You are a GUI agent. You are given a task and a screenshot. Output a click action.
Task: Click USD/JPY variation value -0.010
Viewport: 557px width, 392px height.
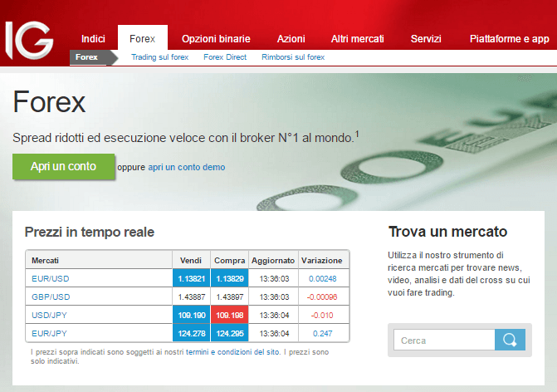322,316
